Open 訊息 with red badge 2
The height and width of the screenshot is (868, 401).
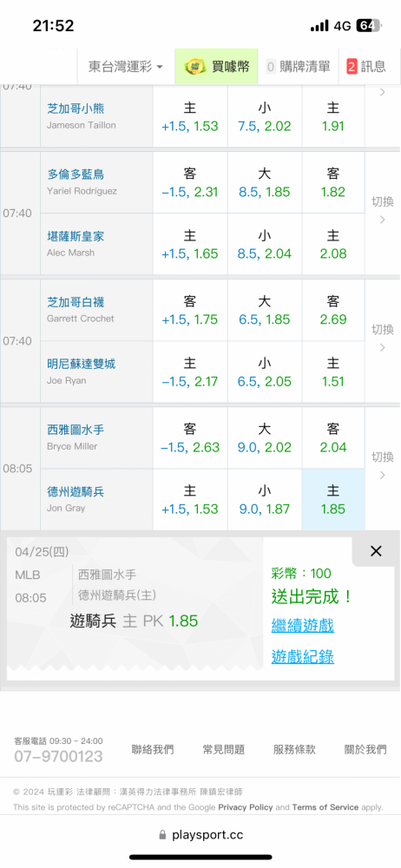pos(366,67)
